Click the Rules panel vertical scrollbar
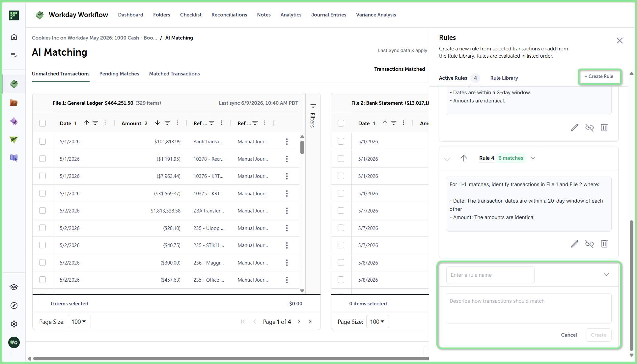The height and width of the screenshot is (364, 637). click(x=631, y=286)
